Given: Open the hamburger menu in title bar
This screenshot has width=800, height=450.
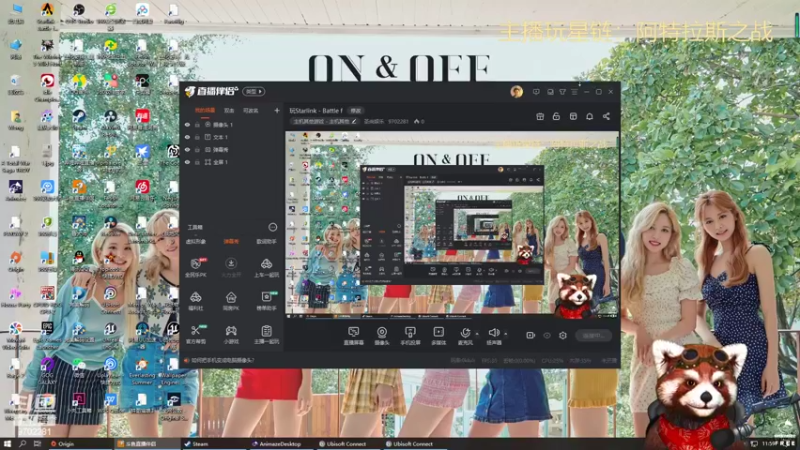Looking at the screenshot, I should [574, 92].
